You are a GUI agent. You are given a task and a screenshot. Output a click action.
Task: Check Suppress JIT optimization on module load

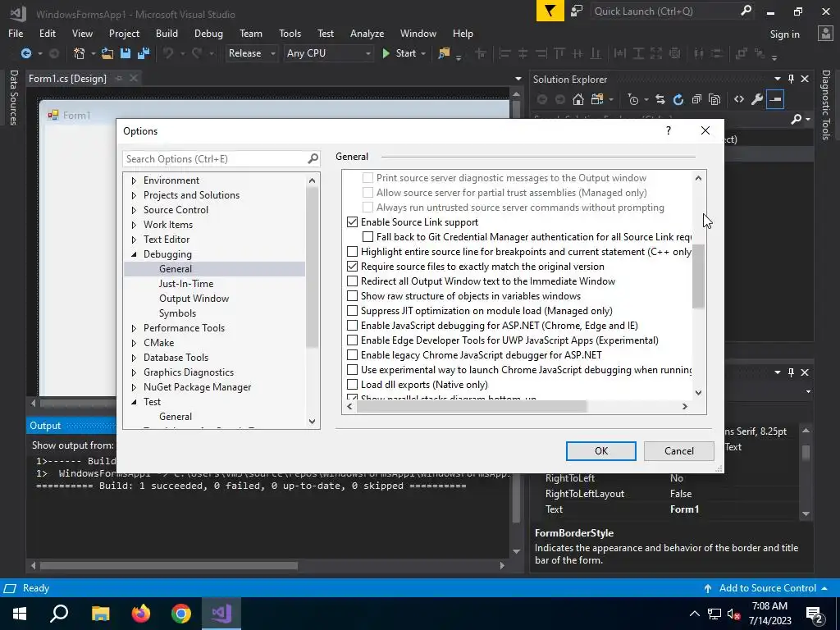pos(352,310)
